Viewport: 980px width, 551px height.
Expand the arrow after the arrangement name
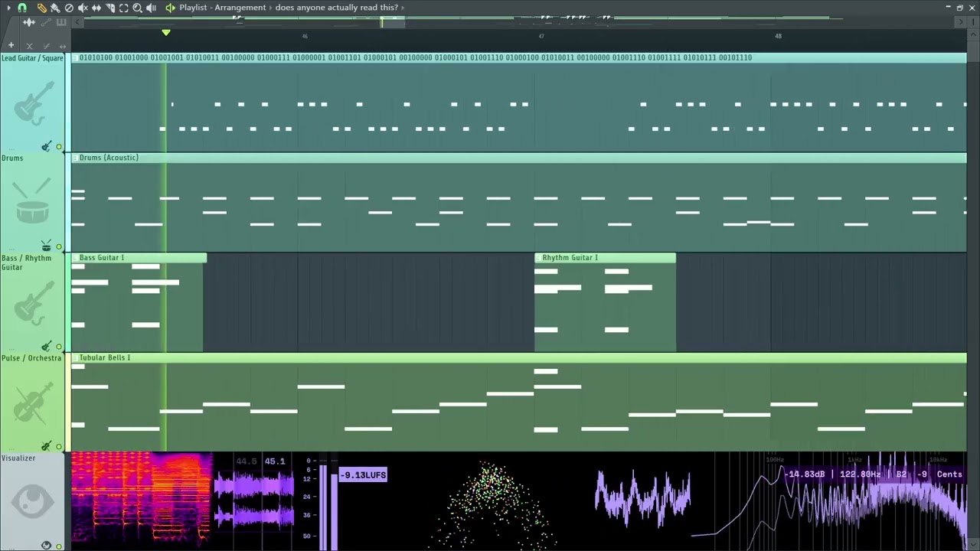pos(403,8)
